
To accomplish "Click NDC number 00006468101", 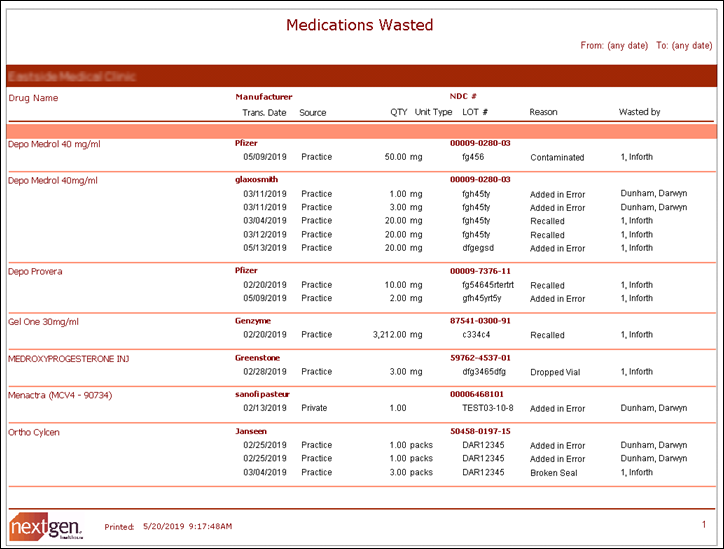I will click(x=477, y=394).
